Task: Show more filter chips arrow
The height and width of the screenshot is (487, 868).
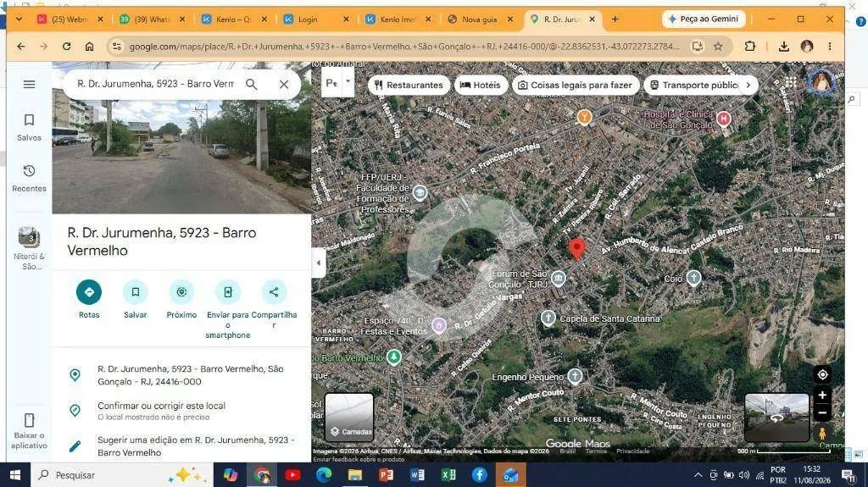Action: click(748, 85)
